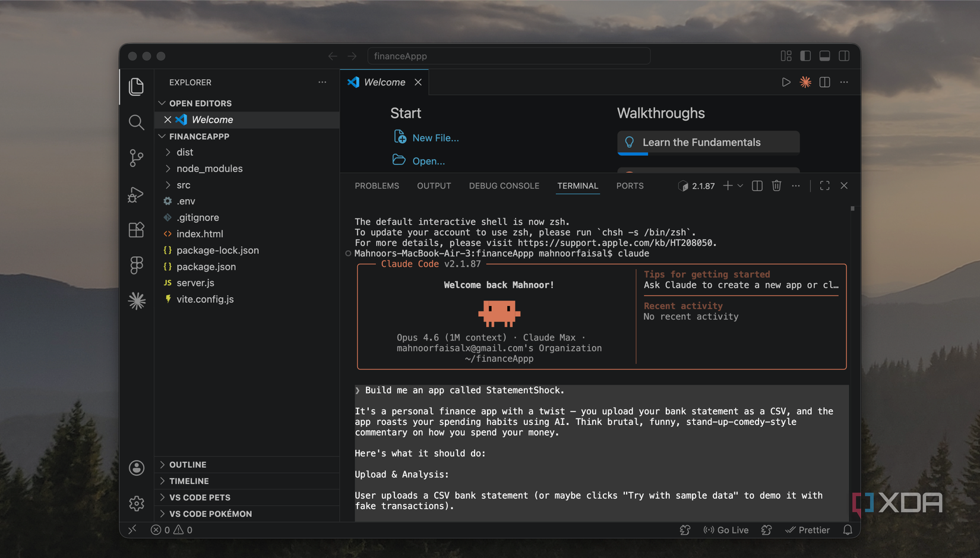This screenshot has height=558, width=980.
Task: Click New File on the Welcome page
Action: click(x=435, y=137)
